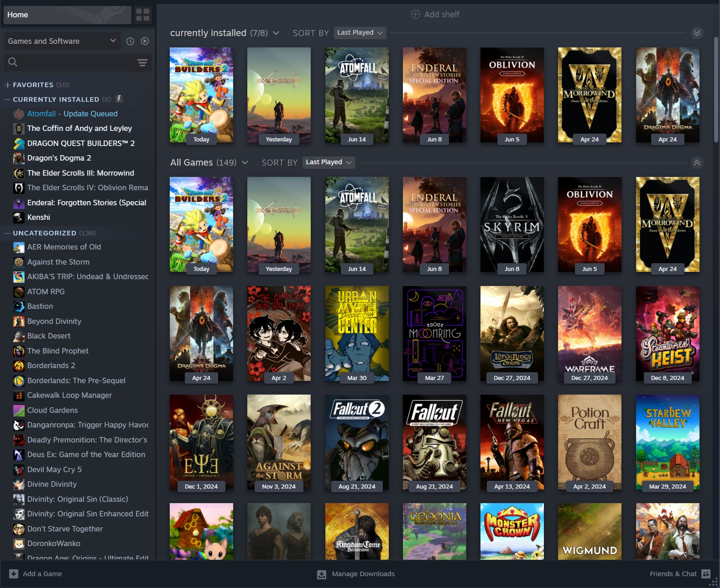The image size is (720, 588).
Task: Open the Last Played sort for currently installed
Action: point(360,32)
